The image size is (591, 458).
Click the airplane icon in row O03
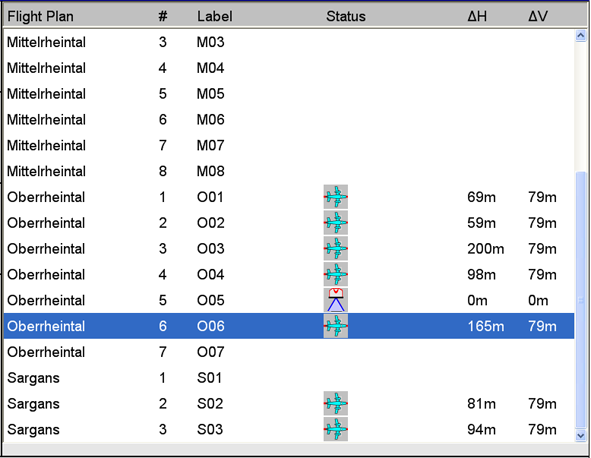tap(335, 248)
